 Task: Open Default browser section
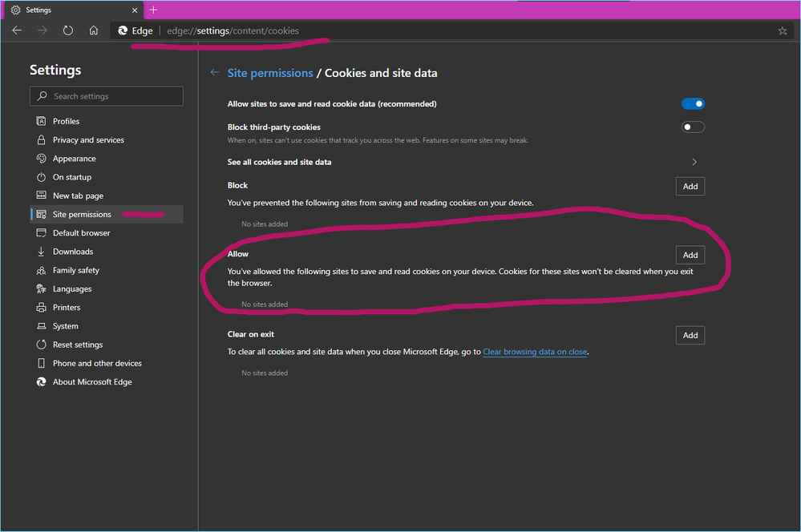107,233
